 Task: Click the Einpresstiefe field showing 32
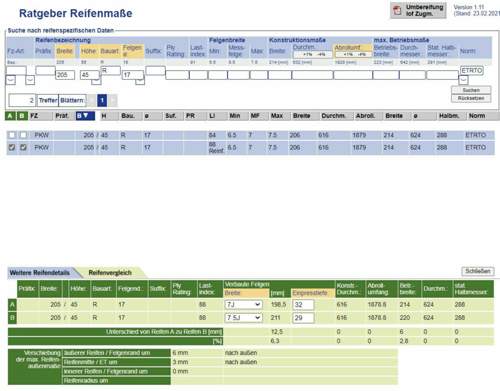tap(303, 305)
